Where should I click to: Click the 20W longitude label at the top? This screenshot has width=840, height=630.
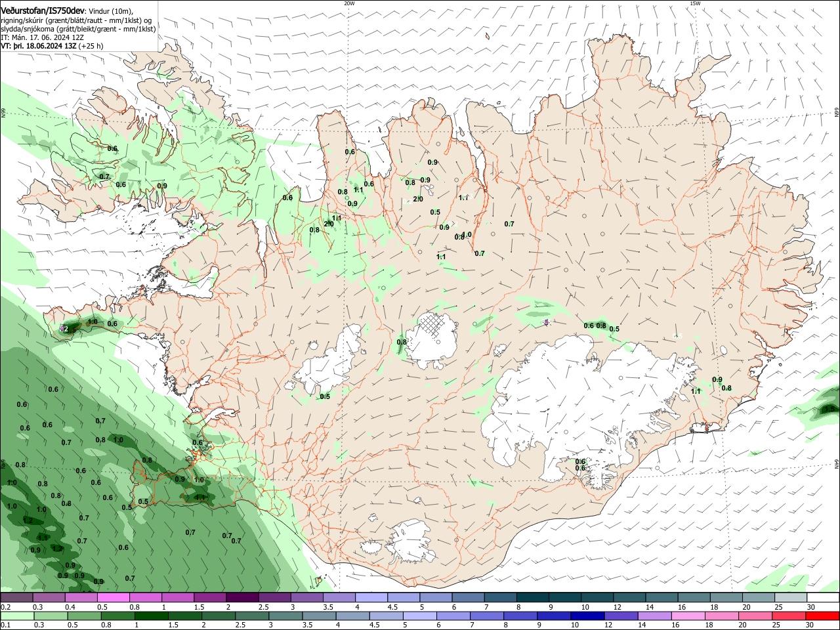coord(349,3)
